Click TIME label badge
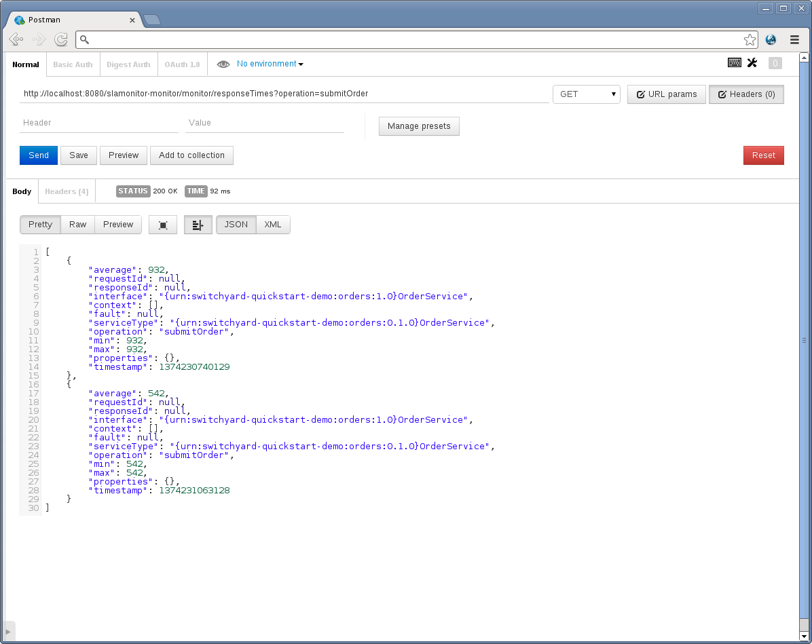 pos(196,191)
